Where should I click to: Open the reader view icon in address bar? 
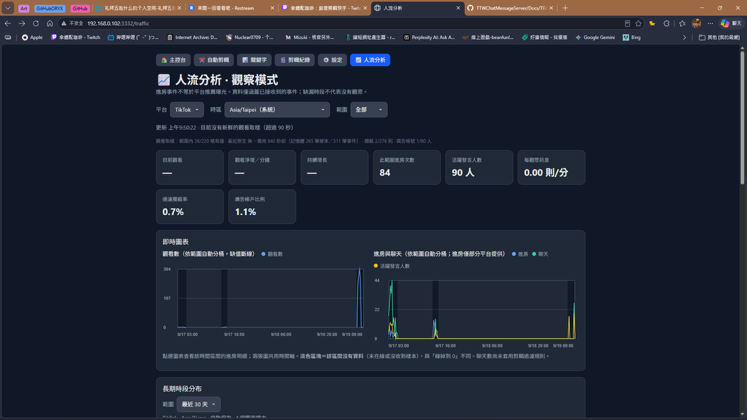627,23
